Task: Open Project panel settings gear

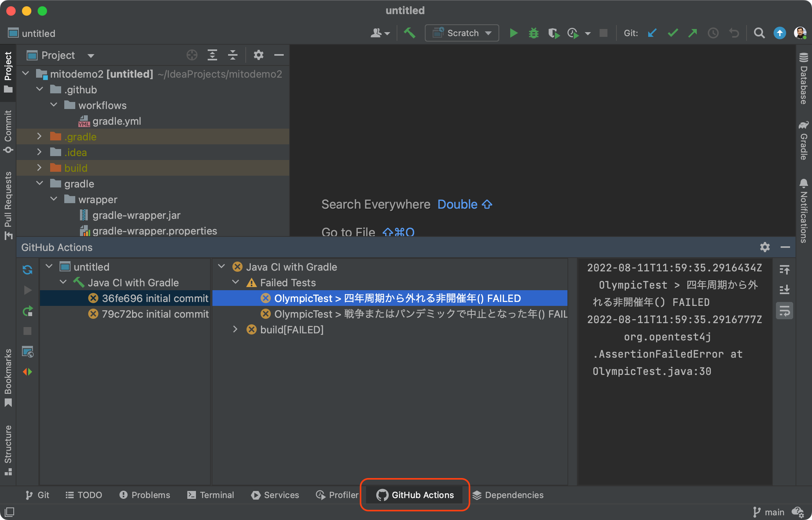Action: pos(258,55)
